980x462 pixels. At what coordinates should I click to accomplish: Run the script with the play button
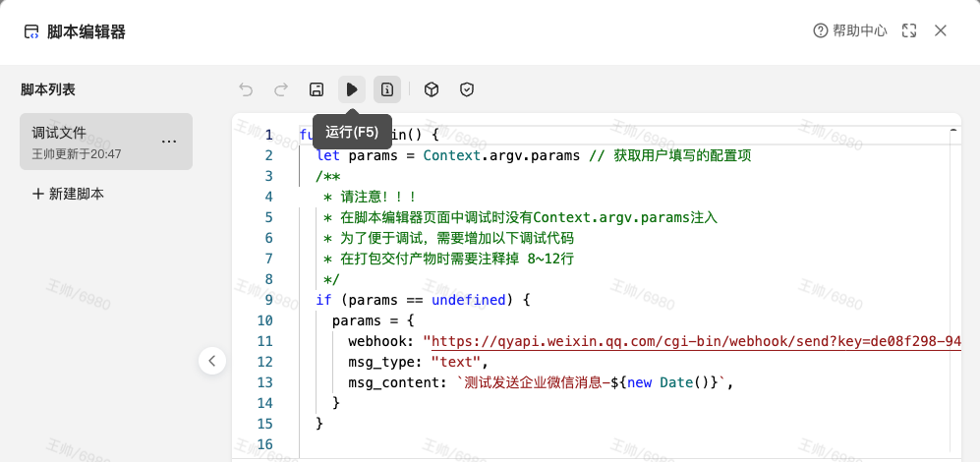[x=352, y=89]
